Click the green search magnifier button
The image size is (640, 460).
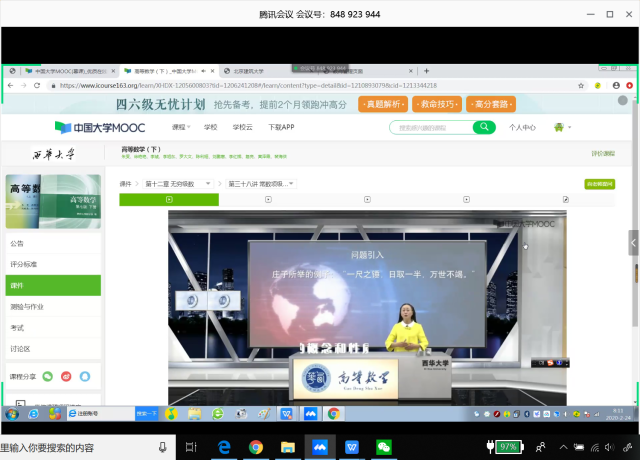point(484,127)
